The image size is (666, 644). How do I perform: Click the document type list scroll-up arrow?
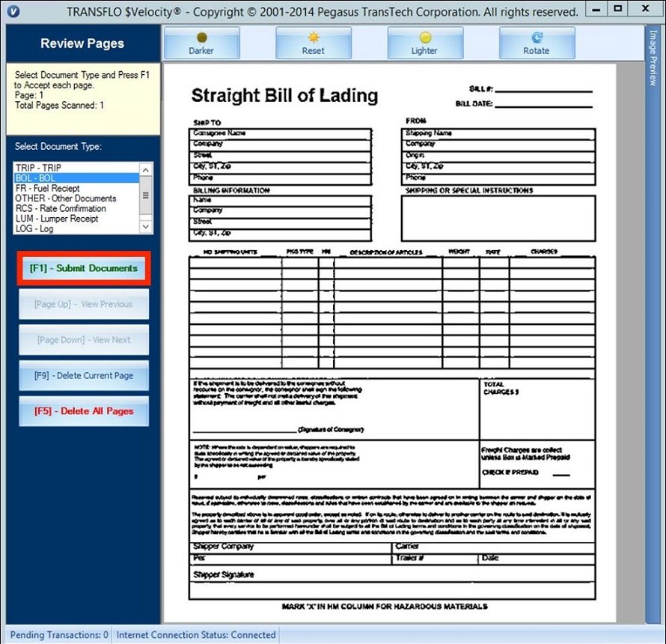[x=146, y=169]
